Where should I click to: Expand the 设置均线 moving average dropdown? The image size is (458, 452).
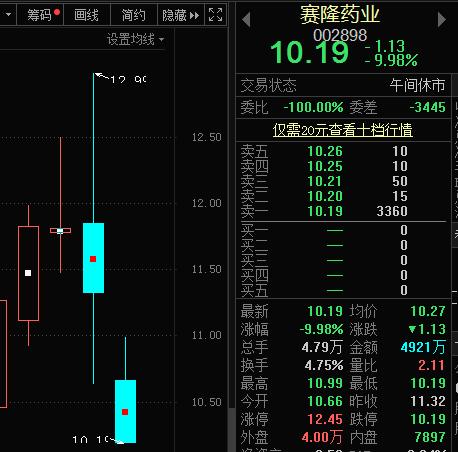(x=135, y=39)
